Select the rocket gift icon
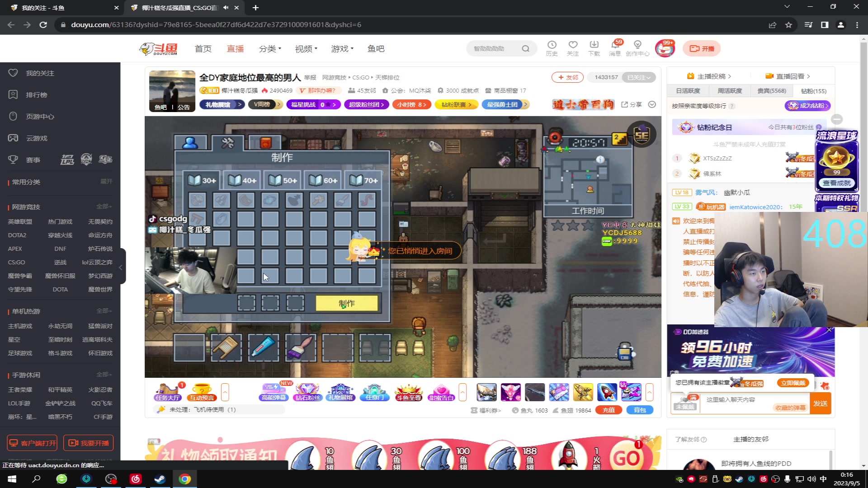The height and width of the screenshot is (488, 868). pyautogui.click(x=607, y=392)
